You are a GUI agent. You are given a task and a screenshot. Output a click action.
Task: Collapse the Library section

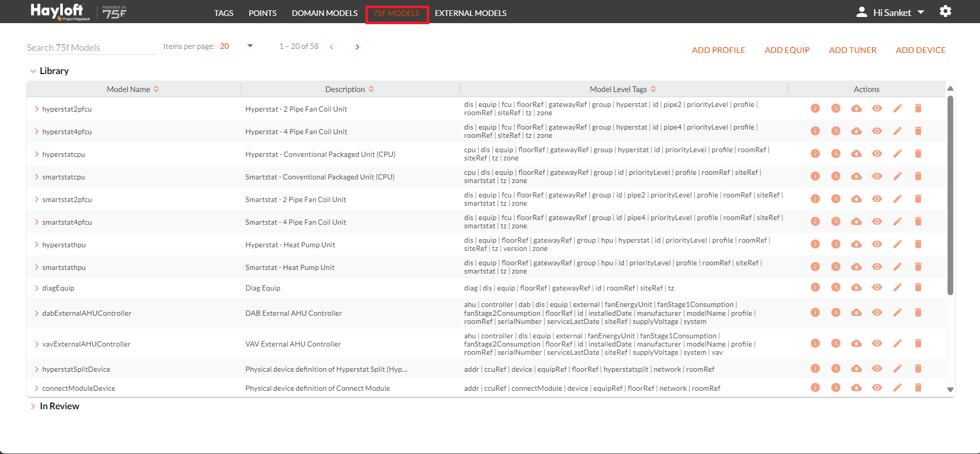pos(33,71)
